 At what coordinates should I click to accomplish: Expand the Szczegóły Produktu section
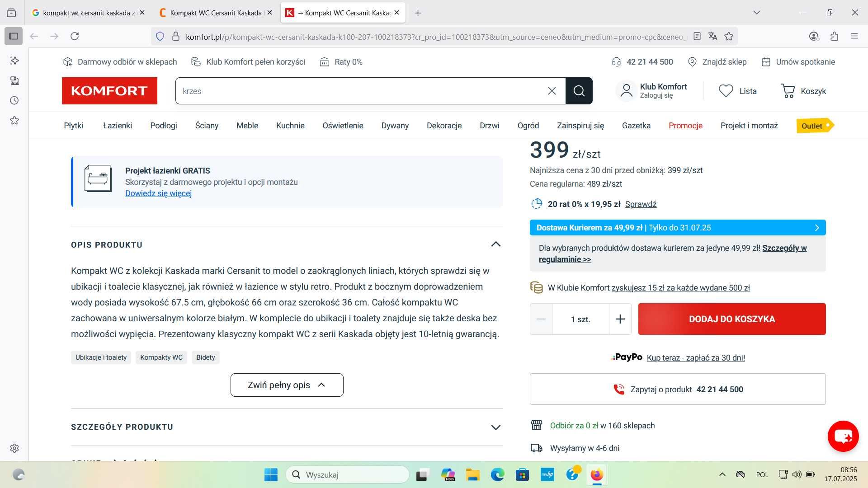click(x=496, y=427)
